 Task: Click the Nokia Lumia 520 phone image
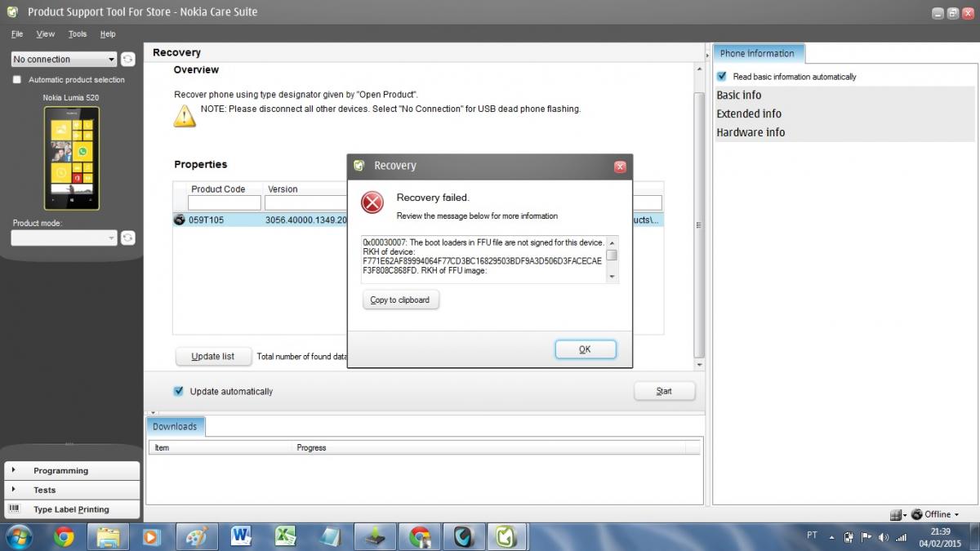pos(71,158)
